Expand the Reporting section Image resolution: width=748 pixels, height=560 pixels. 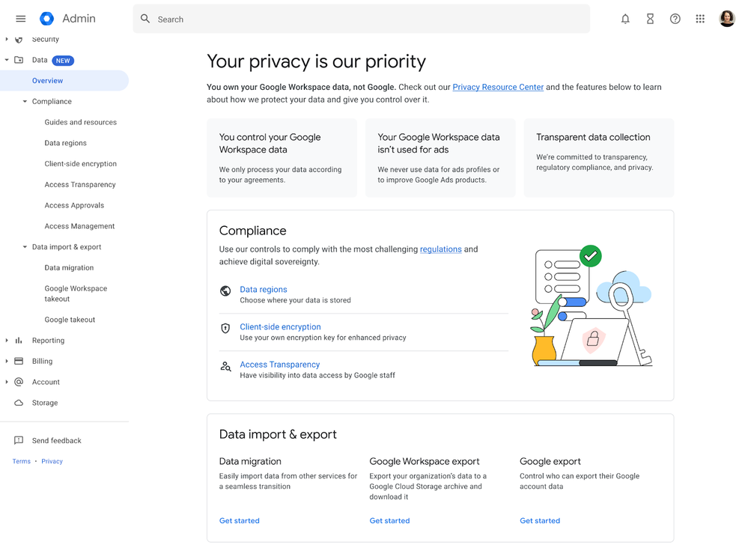[7, 341]
